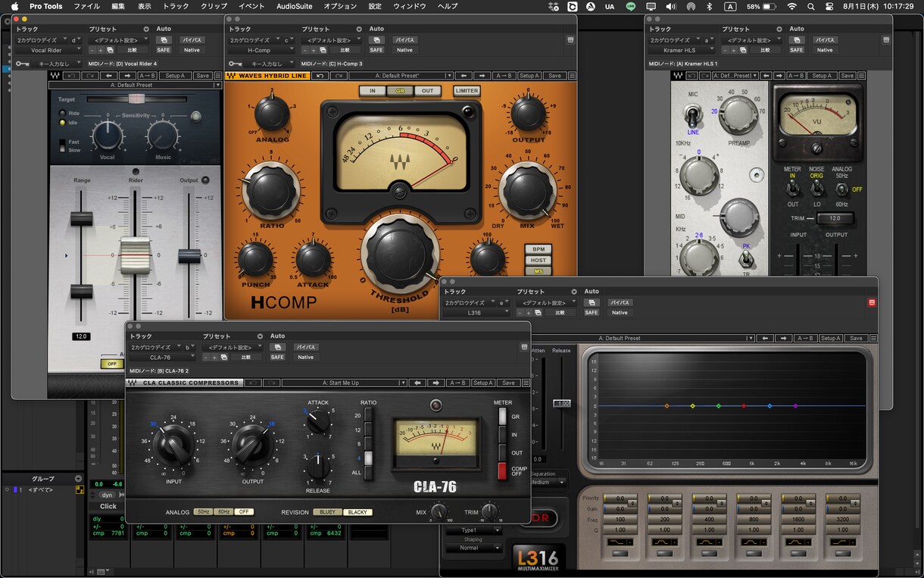Image resolution: width=924 pixels, height=578 pixels.
Task: Click the redo icon in Vocal Rider toolbar
Action: 90,76
